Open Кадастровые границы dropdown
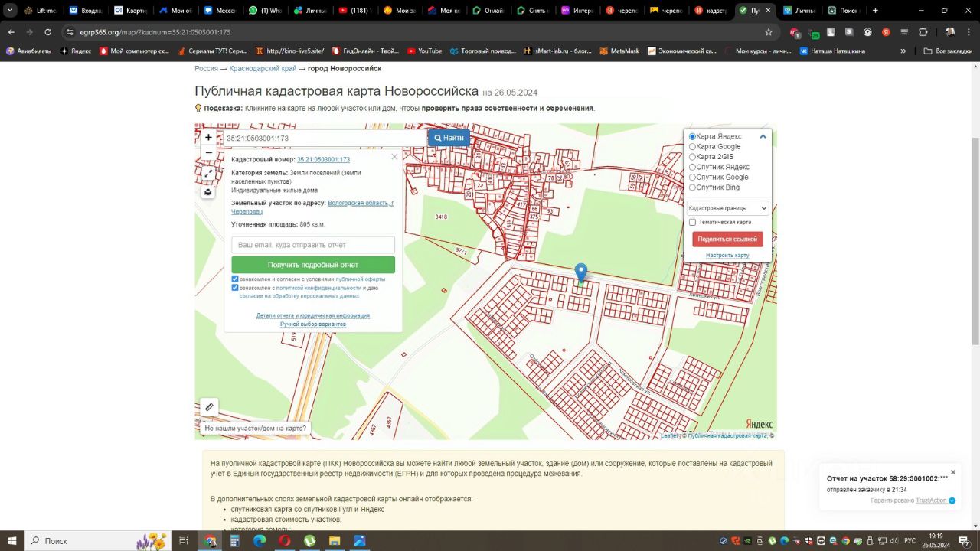The image size is (980, 551). (727, 208)
